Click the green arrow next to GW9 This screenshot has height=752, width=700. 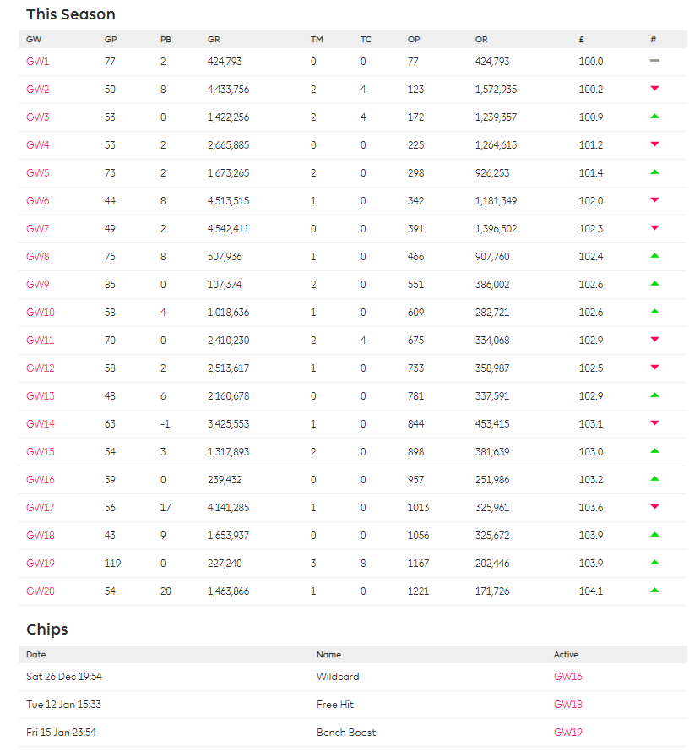[x=654, y=284]
